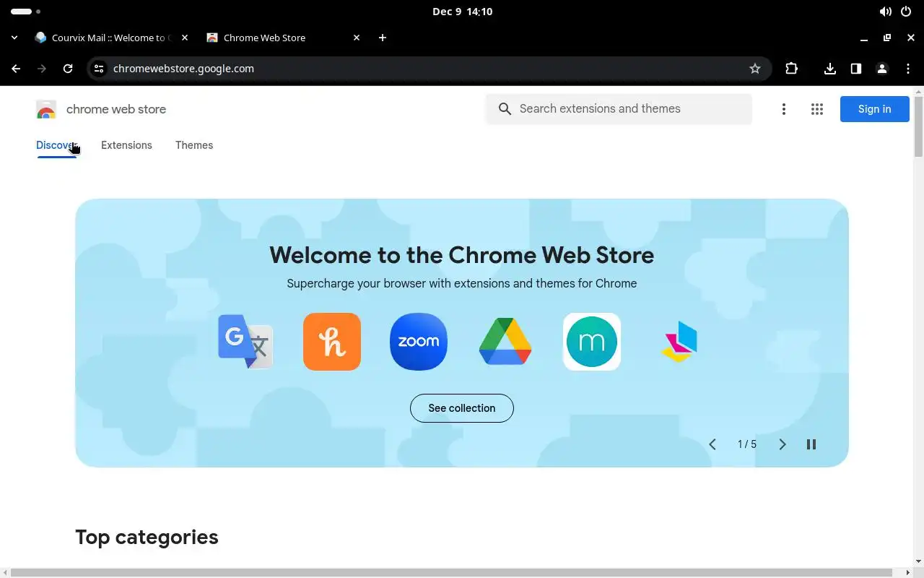This screenshot has width=924, height=578.
Task: Open the Chrome three-dot menu
Action: (908, 69)
